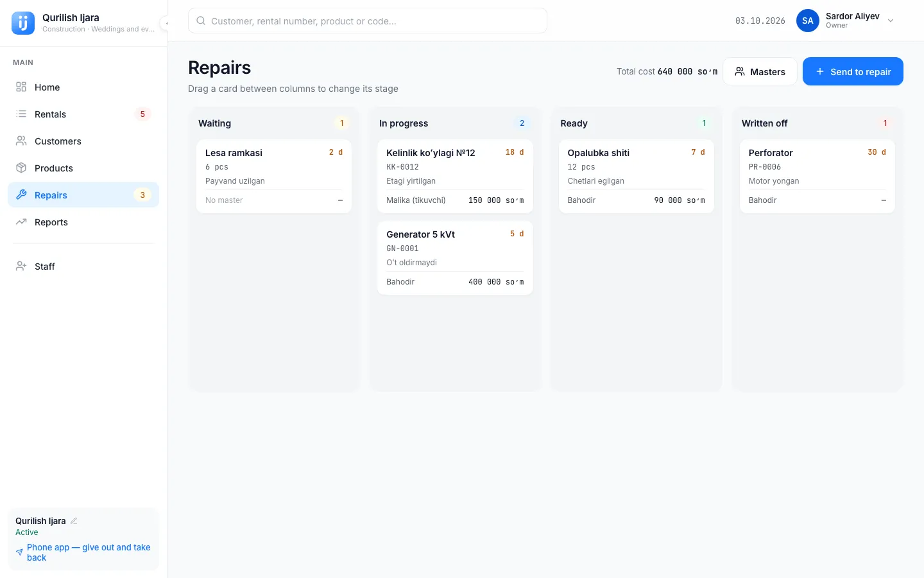This screenshot has width=924, height=578.
Task: Click the date 03.10.2026
Action: pos(760,21)
